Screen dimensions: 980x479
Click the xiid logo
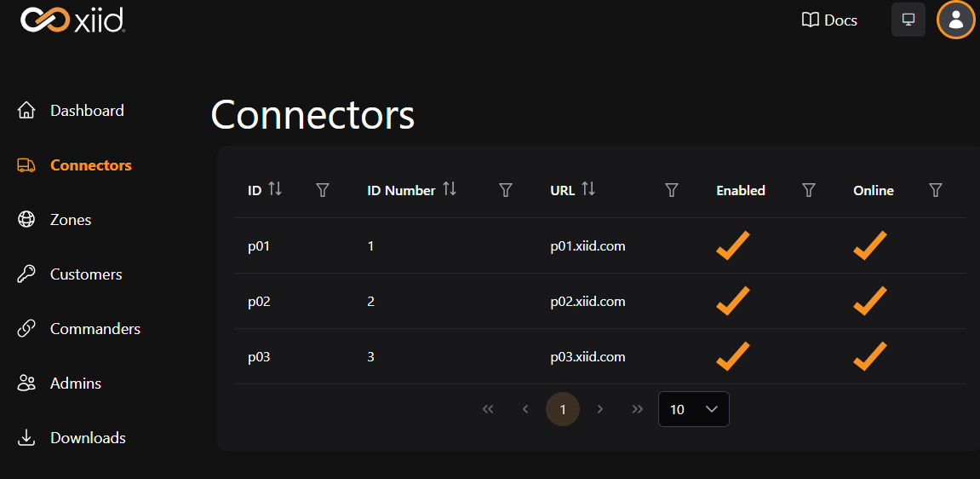(73, 20)
